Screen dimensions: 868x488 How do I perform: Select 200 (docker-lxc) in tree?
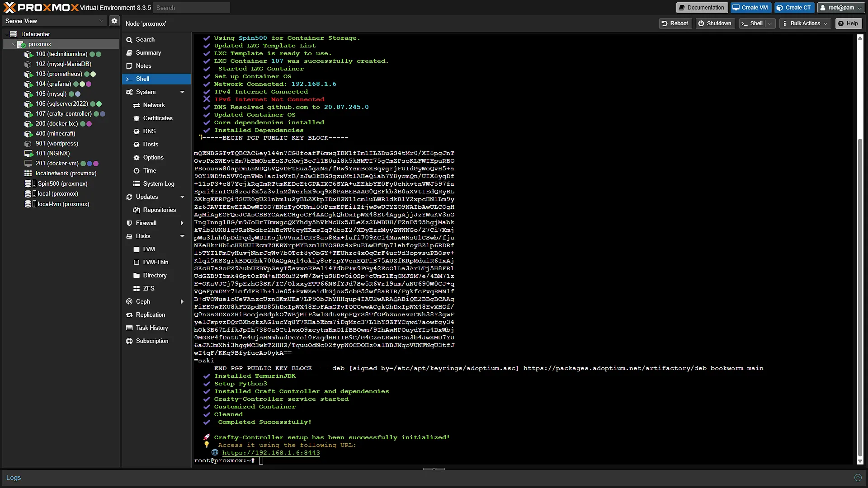pos(61,124)
